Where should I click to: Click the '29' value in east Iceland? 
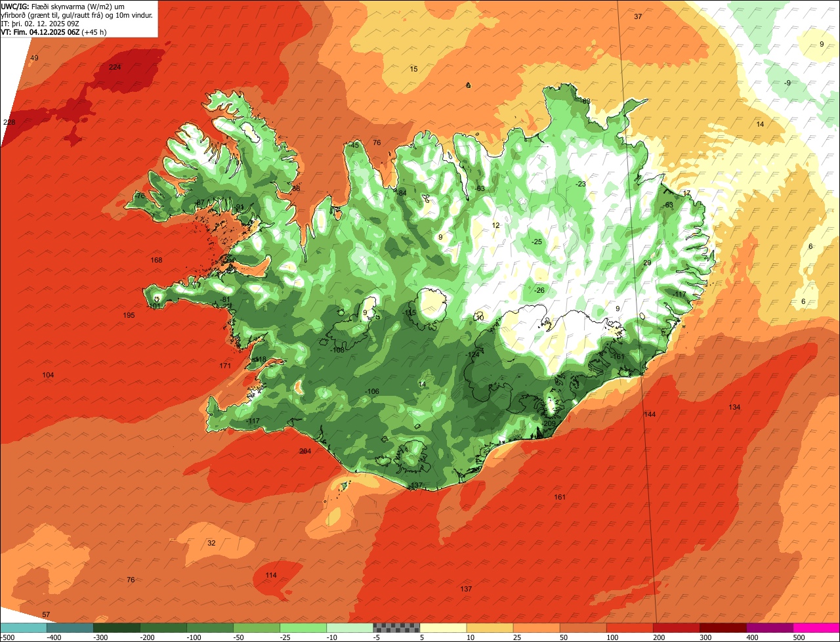click(647, 263)
